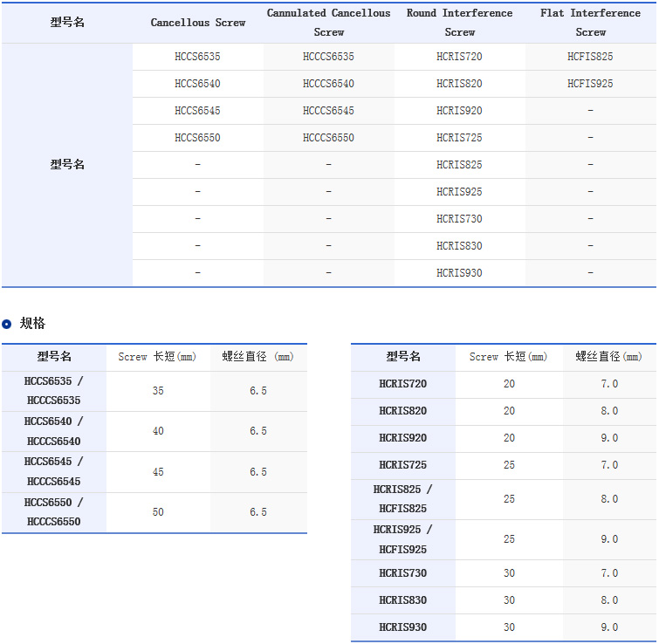Click length 20 in the HCRIS720 spec row

[509, 384]
